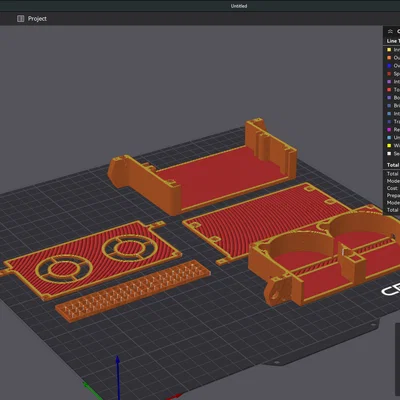Select the light blue Unretract swatch
The width and height of the screenshot is (400, 400).
389,138
